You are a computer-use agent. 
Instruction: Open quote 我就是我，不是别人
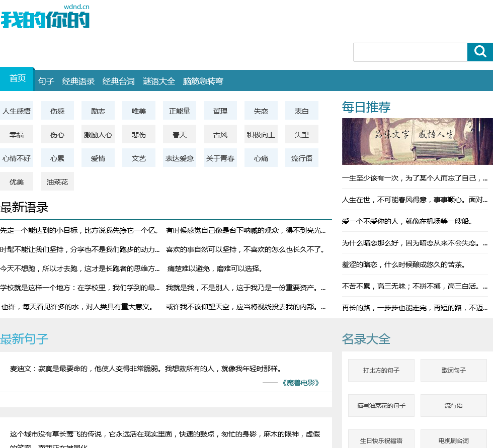pyautogui.click(x=246, y=288)
